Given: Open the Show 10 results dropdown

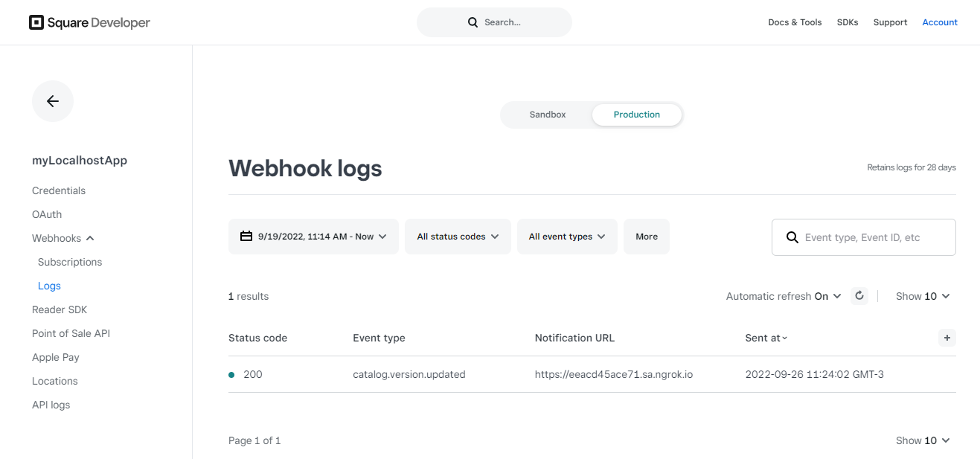Looking at the screenshot, I should pyautogui.click(x=923, y=295).
